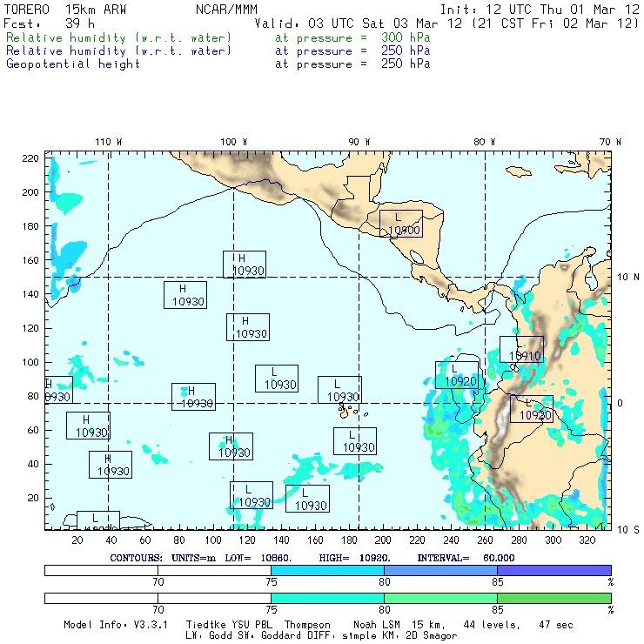Click the 'HIGH= 10920.' contour value
The height and width of the screenshot is (644, 644).
pyautogui.click(x=354, y=558)
